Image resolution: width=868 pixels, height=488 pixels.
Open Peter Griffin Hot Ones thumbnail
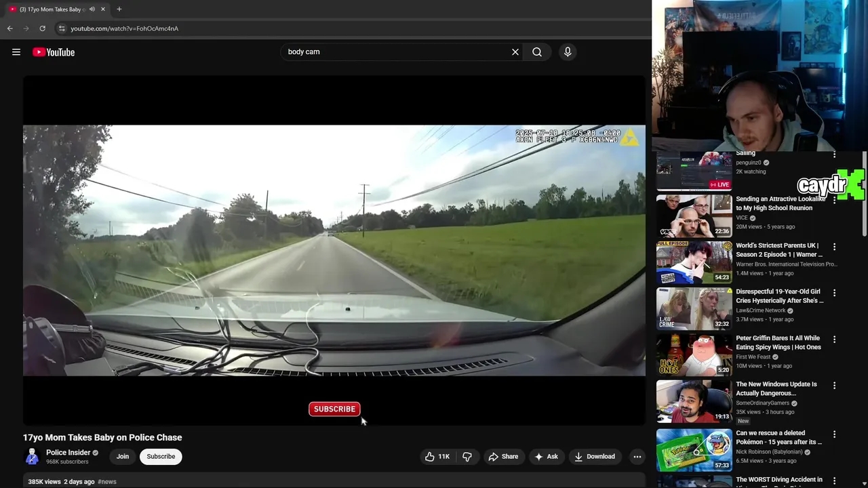694,354
